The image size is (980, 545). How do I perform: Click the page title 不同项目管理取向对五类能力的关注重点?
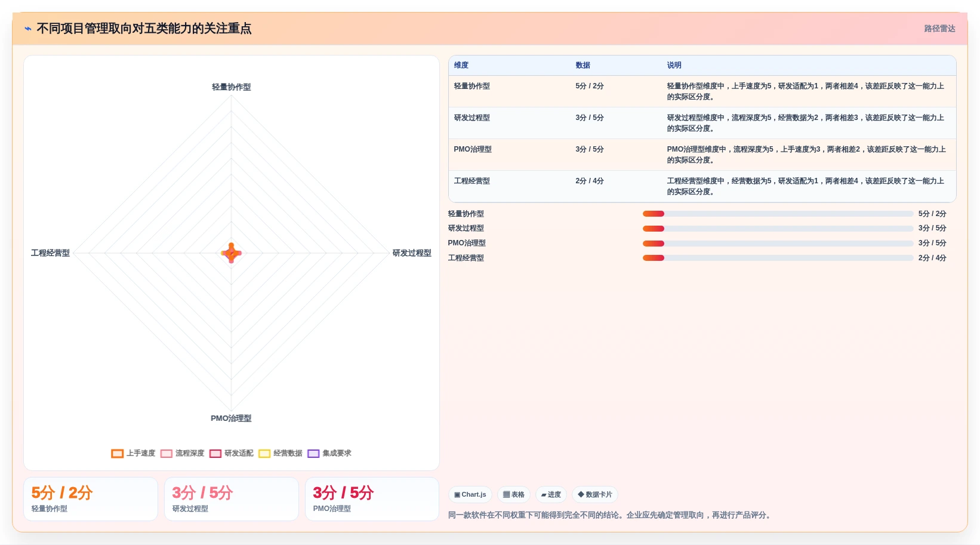144,29
